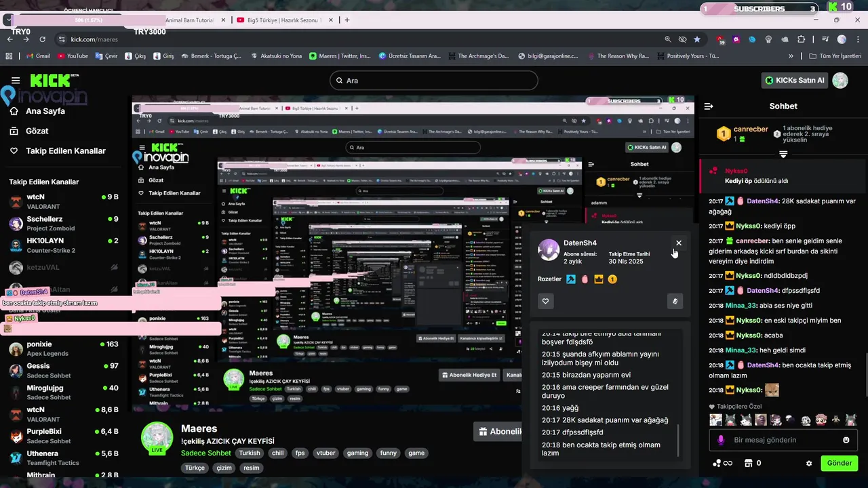Open the Chrome three-dot menu

[858, 39]
